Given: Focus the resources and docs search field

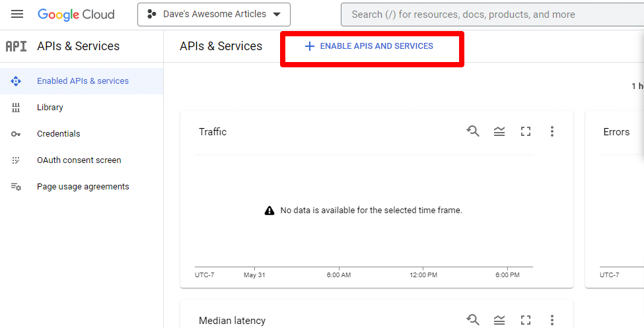Looking at the screenshot, I should (493, 15).
